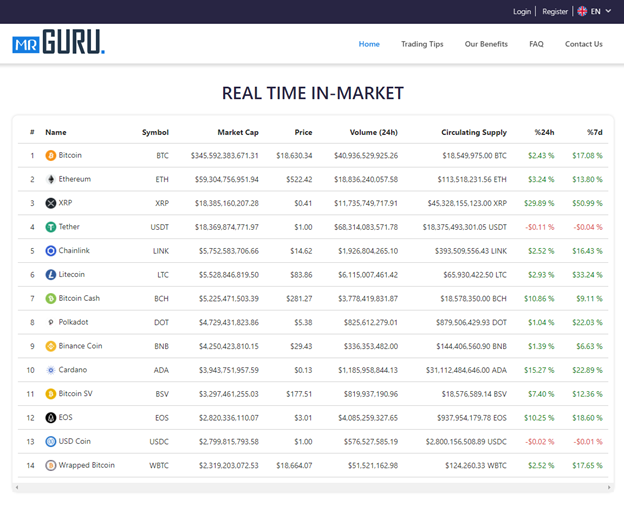Click the Name column header
624x505 pixels.
(x=56, y=133)
